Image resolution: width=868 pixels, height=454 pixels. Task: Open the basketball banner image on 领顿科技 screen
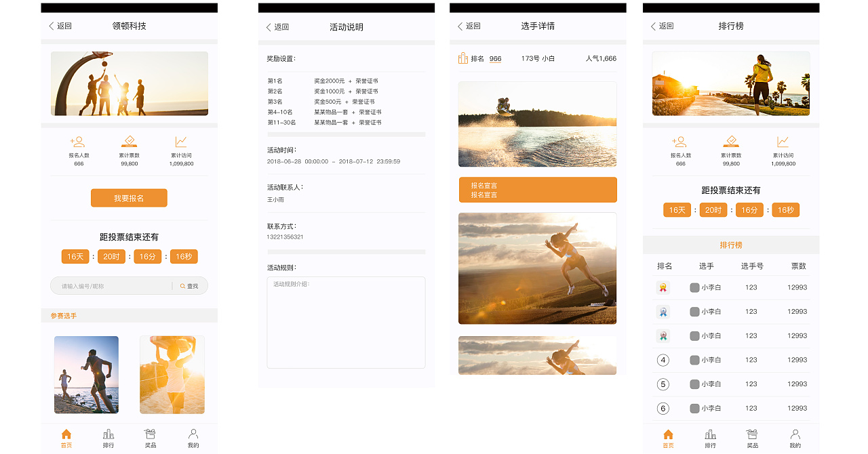click(x=129, y=83)
